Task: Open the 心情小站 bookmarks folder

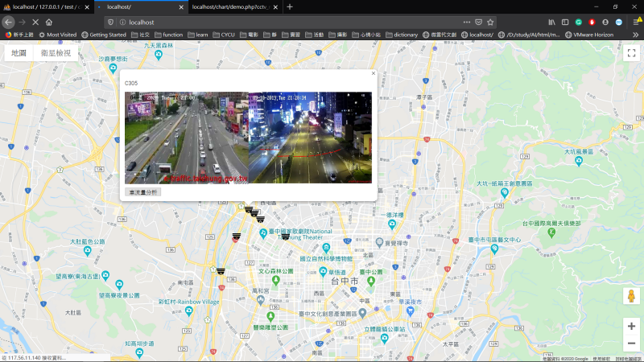Action: point(366,35)
